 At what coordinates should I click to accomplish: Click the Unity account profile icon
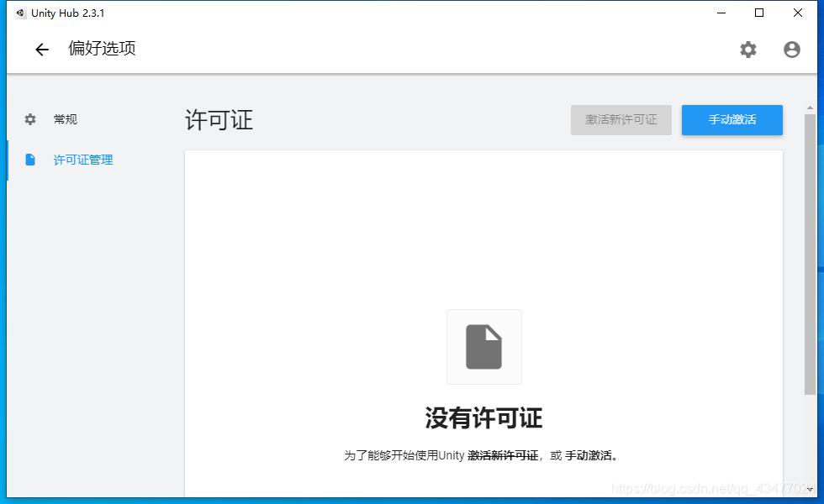(x=791, y=50)
